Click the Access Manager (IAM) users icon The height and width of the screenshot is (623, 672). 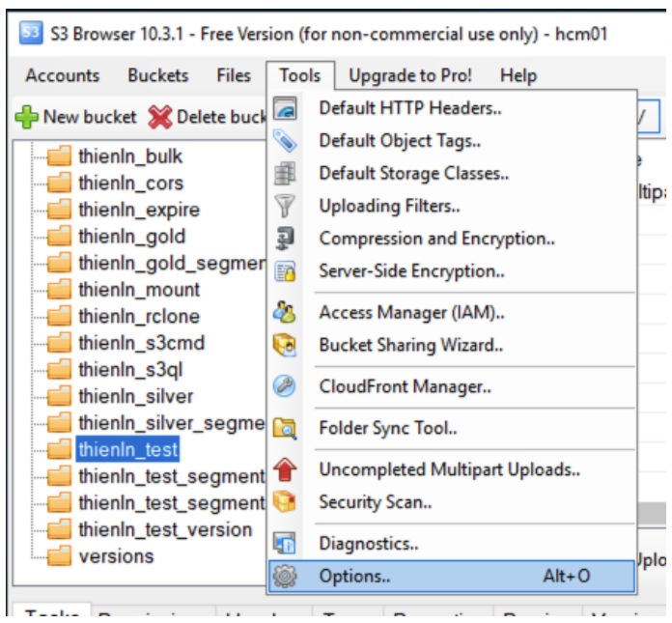[x=286, y=312]
